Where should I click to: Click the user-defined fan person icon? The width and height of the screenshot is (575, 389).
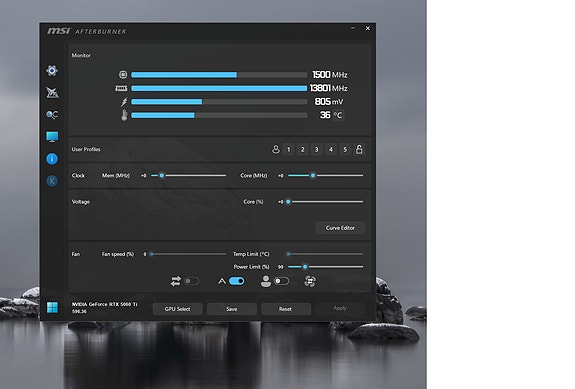coord(266,281)
